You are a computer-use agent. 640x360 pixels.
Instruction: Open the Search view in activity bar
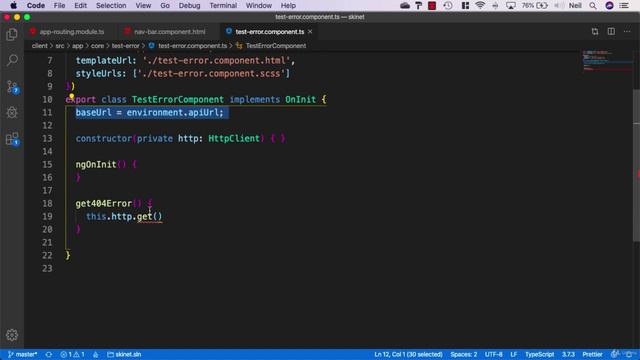(x=12, y=60)
